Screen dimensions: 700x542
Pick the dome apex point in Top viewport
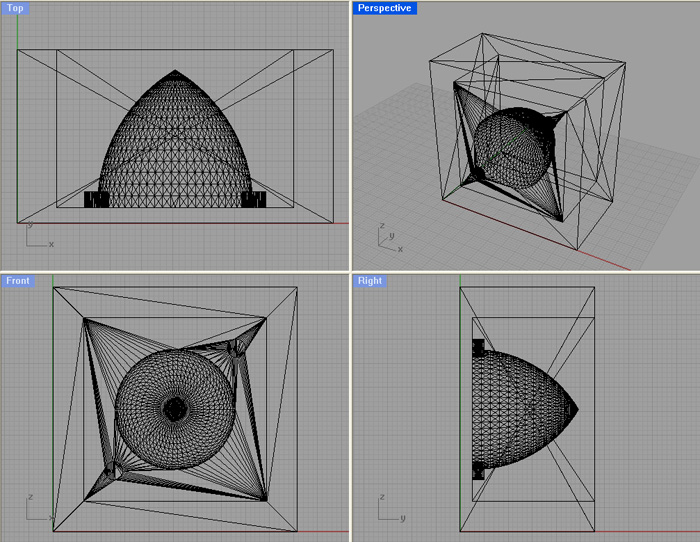[175, 71]
